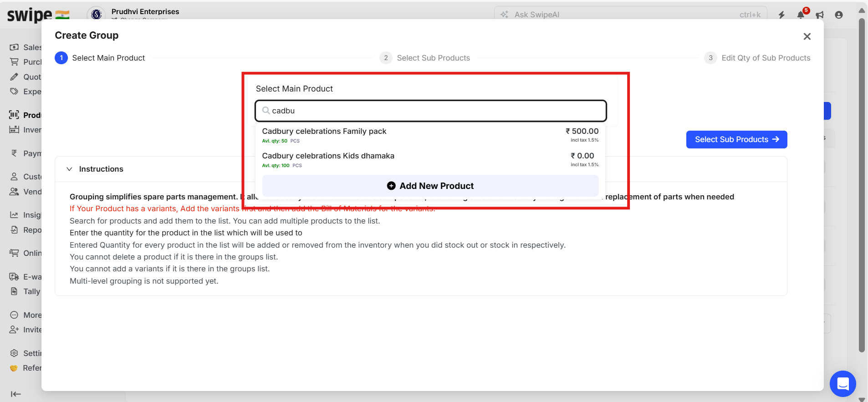Go to step 1 Select Main Product
This screenshot has width=868, height=402.
pos(100,58)
